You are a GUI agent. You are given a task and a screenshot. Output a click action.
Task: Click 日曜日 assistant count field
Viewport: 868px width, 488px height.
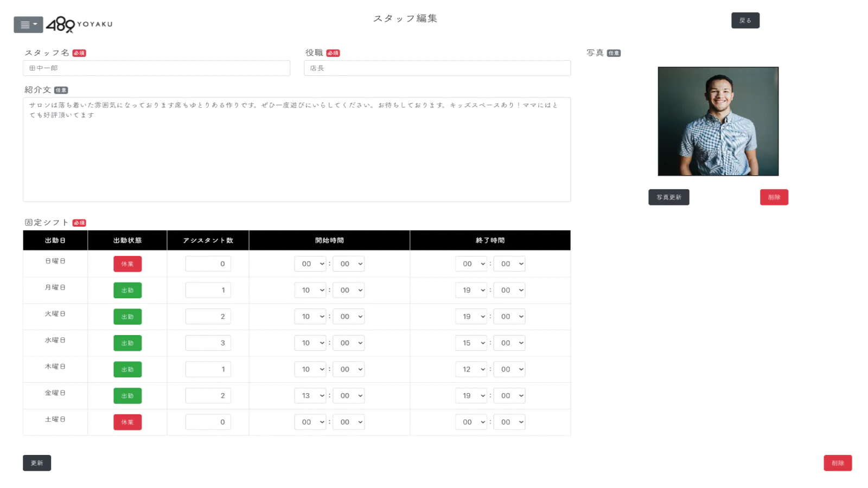coord(208,264)
